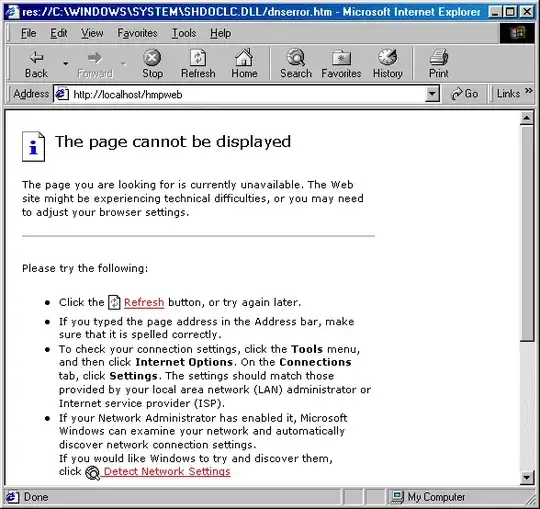Open the File menu

tap(28, 33)
